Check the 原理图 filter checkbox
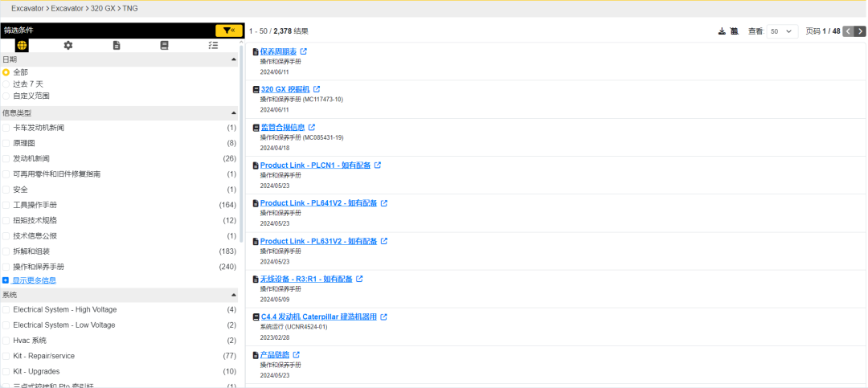The width and height of the screenshot is (868, 388). pyautogui.click(x=6, y=143)
